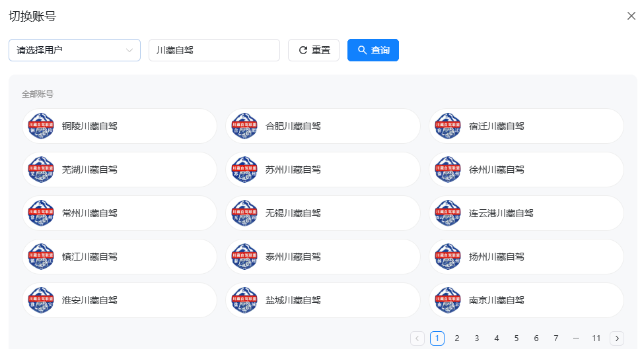The height and width of the screenshot is (349, 644).
Task: Select the 苏州川藏自驾 account name
Action: coord(293,170)
